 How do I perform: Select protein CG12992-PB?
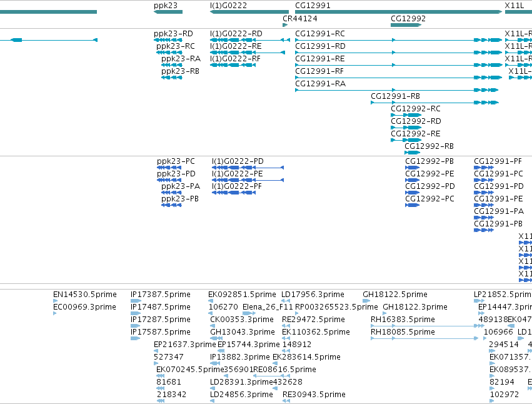pyautogui.click(x=413, y=168)
